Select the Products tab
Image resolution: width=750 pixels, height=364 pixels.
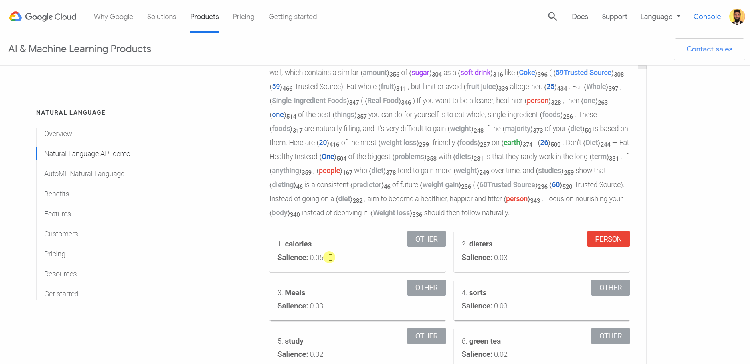tap(204, 17)
